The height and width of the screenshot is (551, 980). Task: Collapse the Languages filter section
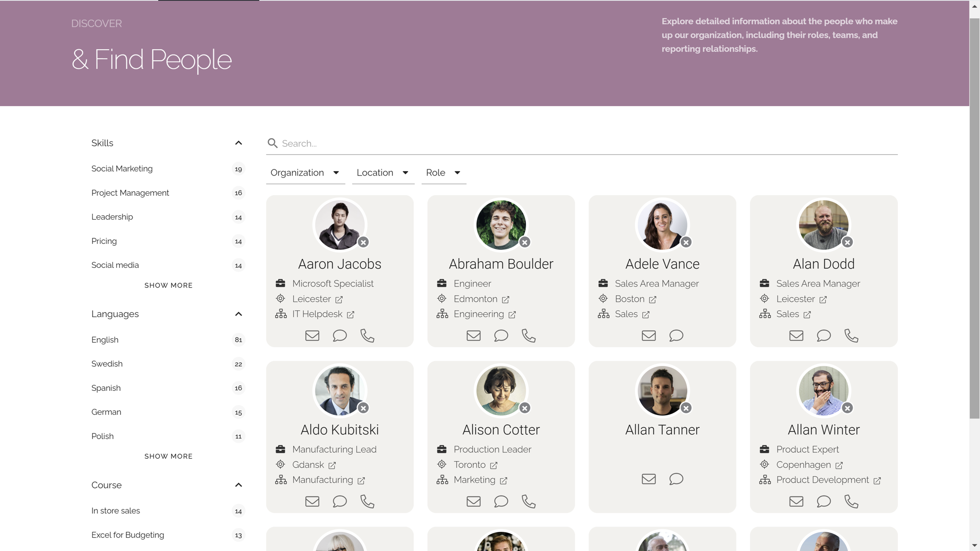238,314
